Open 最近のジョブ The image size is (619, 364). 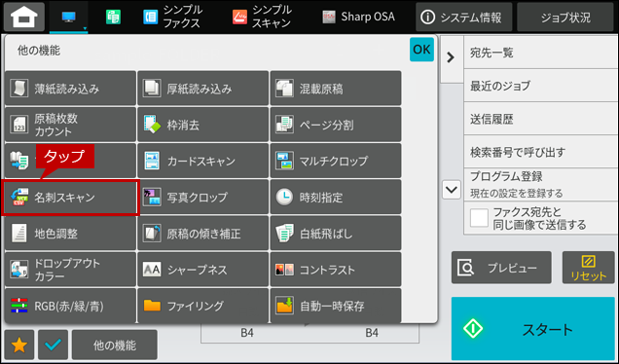click(541, 86)
